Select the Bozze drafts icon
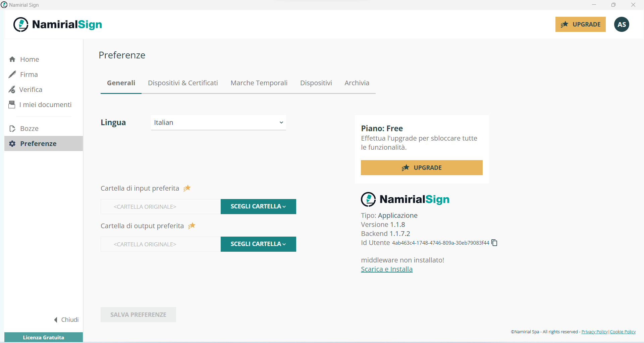Viewport: 644px width, 343px height. click(x=12, y=129)
